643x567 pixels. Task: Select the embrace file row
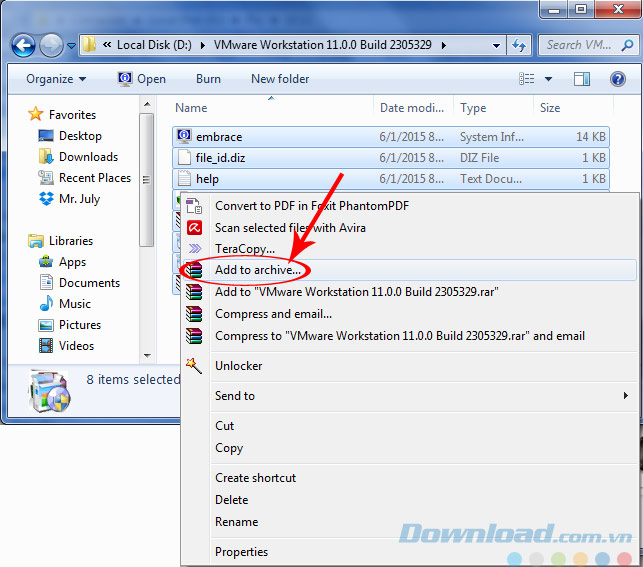pyautogui.click(x=390, y=137)
